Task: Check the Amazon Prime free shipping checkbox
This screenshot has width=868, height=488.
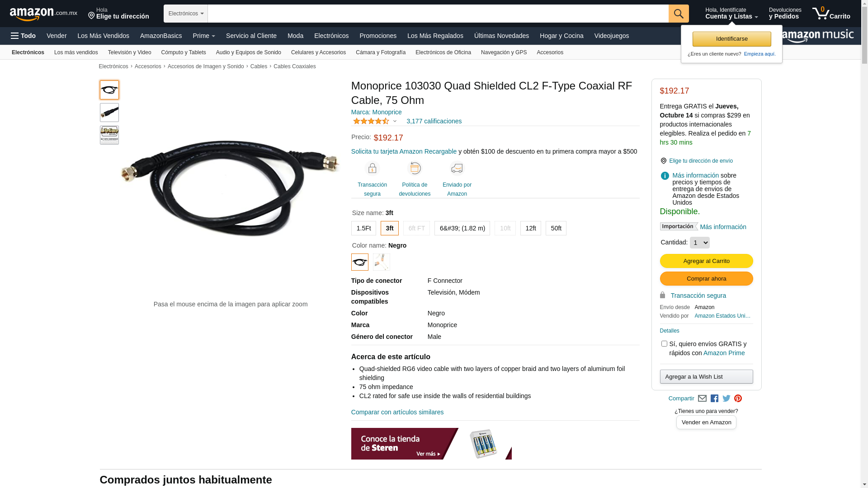Action: [x=664, y=344]
